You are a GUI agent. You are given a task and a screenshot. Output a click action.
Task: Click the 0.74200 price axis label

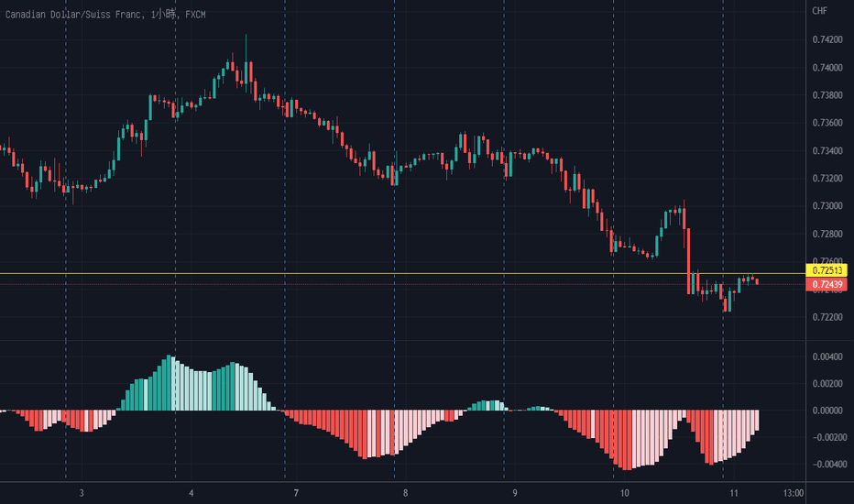pos(827,39)
